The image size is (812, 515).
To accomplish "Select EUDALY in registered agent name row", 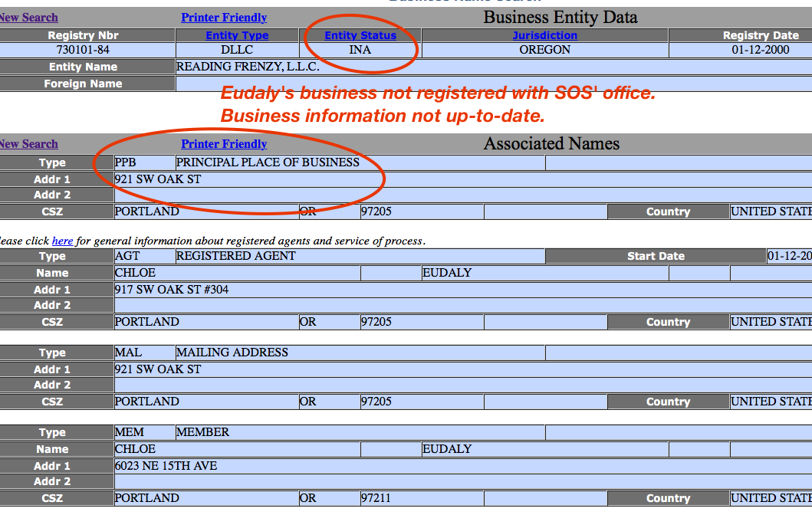I will 447,272.
